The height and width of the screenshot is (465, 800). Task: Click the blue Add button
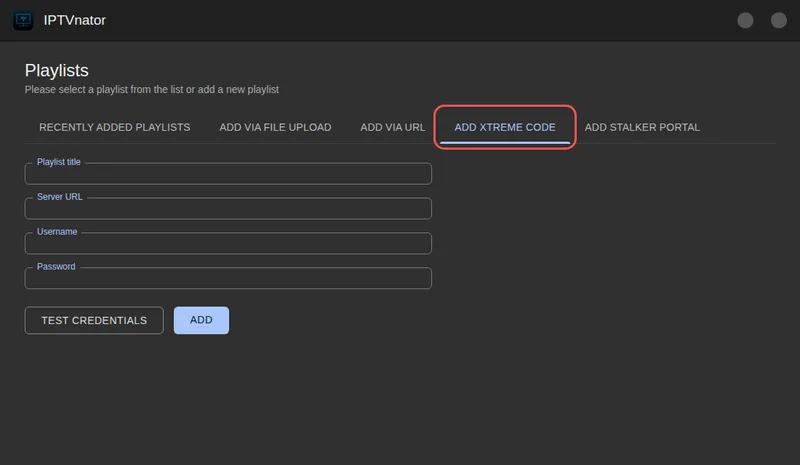pos(201,321)
